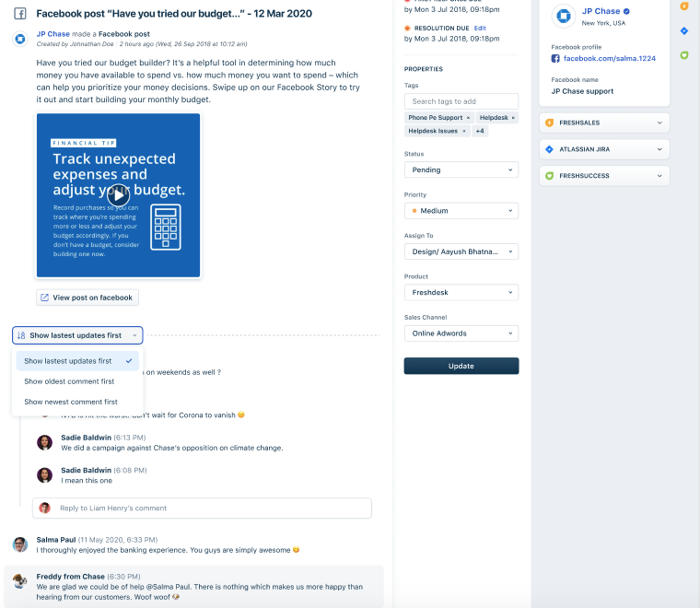
Task: Open facebook.com/salma.1224 profile link
Action: pyautogui.click(x=609, y=58)
